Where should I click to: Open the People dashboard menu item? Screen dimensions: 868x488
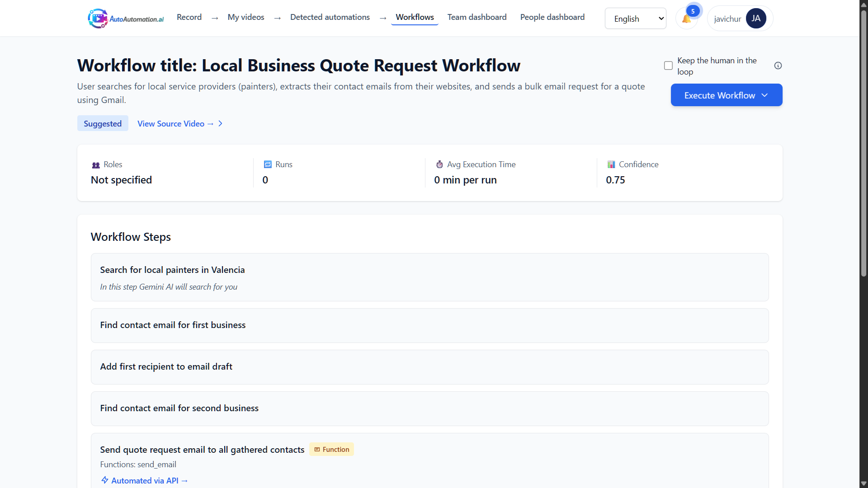[x=552, y=17]
